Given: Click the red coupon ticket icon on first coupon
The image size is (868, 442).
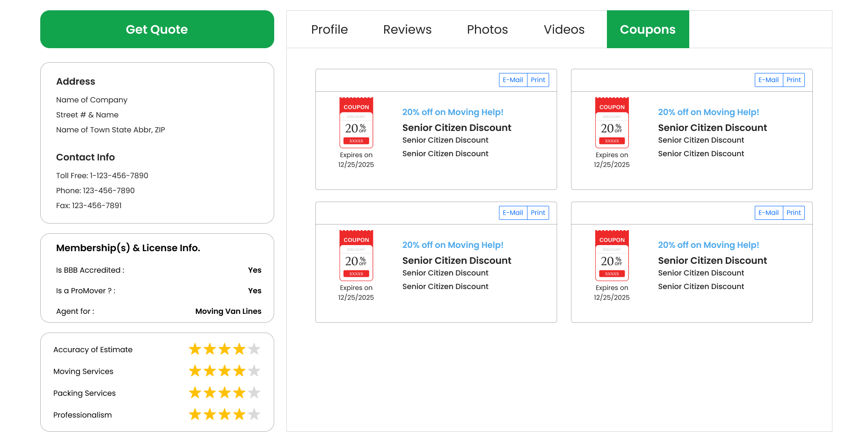Looking at the screenshot, I should [x=356, y=123].
